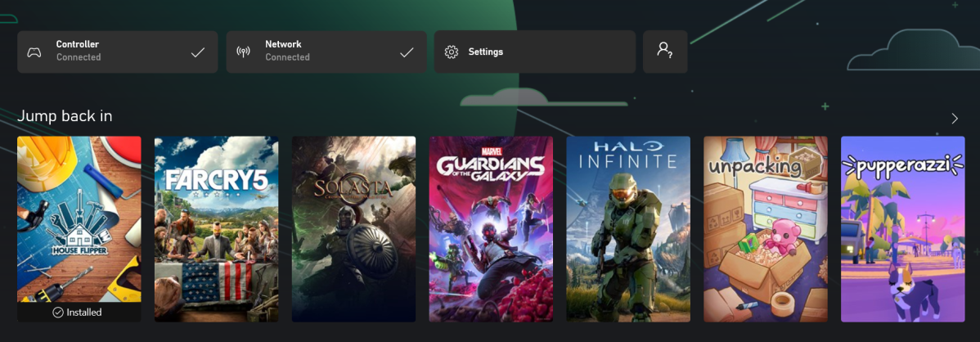Open Guardians of the Galaxy tile
The image size is (980, 342).
pyautogui.click(x=491, y=229)
